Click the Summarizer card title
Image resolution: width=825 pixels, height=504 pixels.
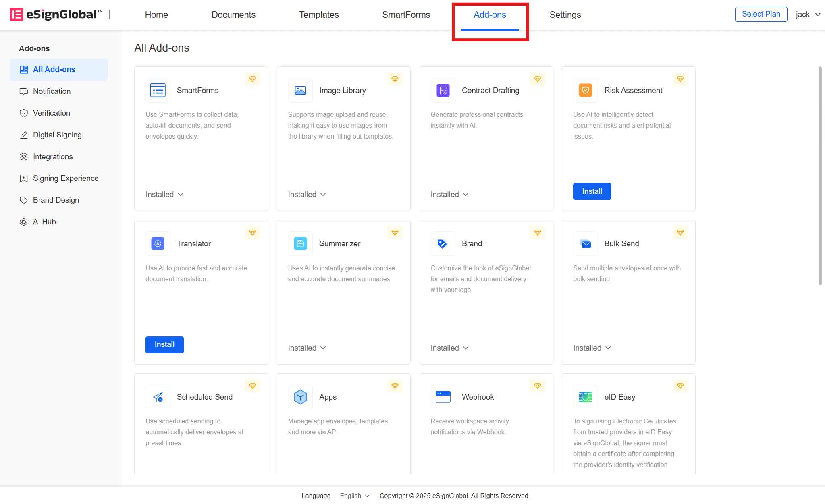(x=340, y=243)
